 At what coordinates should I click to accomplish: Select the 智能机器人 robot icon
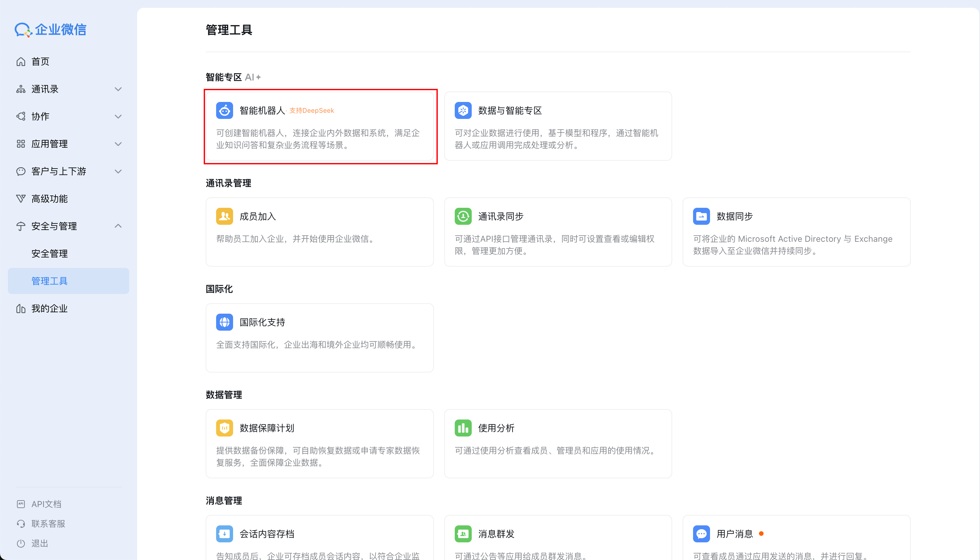pyautogui.click(x=225, y=110)
